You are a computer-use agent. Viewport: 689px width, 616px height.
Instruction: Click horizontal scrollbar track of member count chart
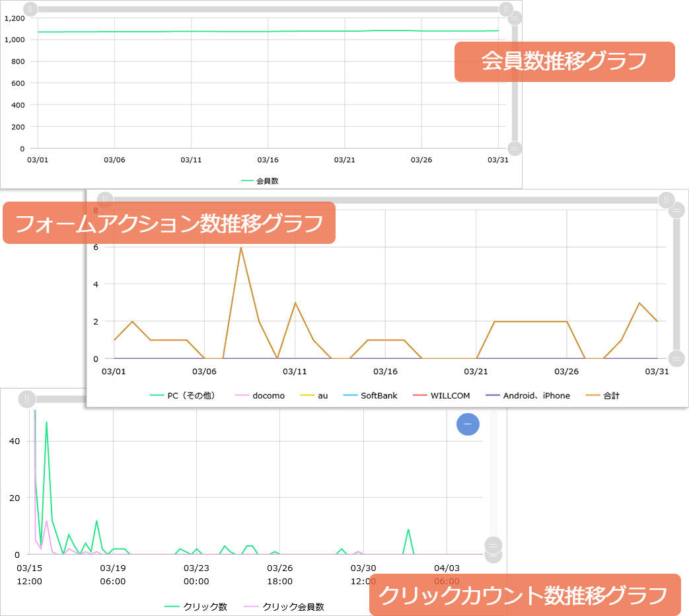pyautogui.click(x=268, y=9)
